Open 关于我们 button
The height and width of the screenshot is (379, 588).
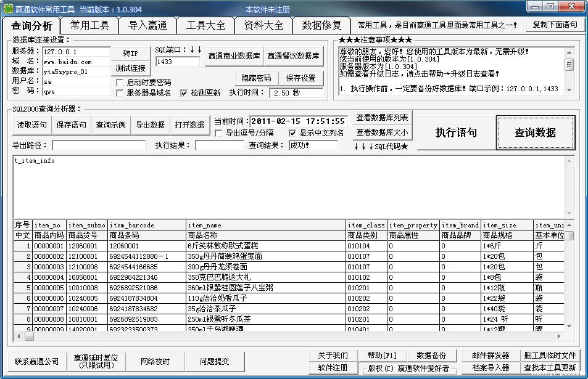coord(333,356)
